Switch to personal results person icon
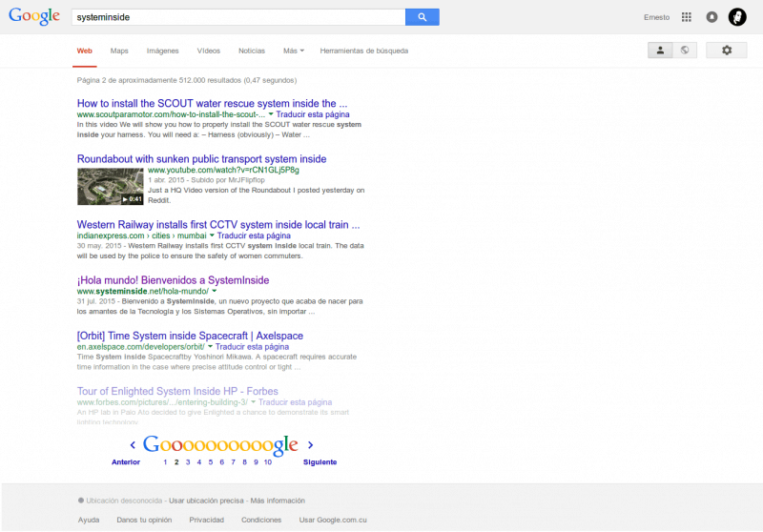The image size is (763, 532). click(x=660, y=51)
